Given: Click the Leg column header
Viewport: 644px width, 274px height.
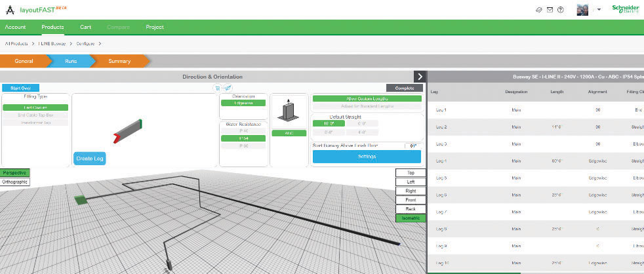Looking at the screenshot, I should coord(433,92).
